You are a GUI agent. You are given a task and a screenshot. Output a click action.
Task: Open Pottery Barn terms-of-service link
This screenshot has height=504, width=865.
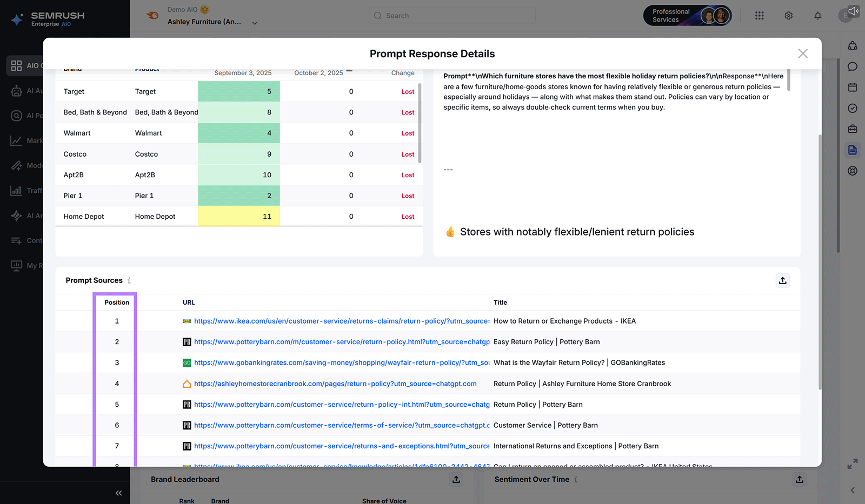(342, 425)
